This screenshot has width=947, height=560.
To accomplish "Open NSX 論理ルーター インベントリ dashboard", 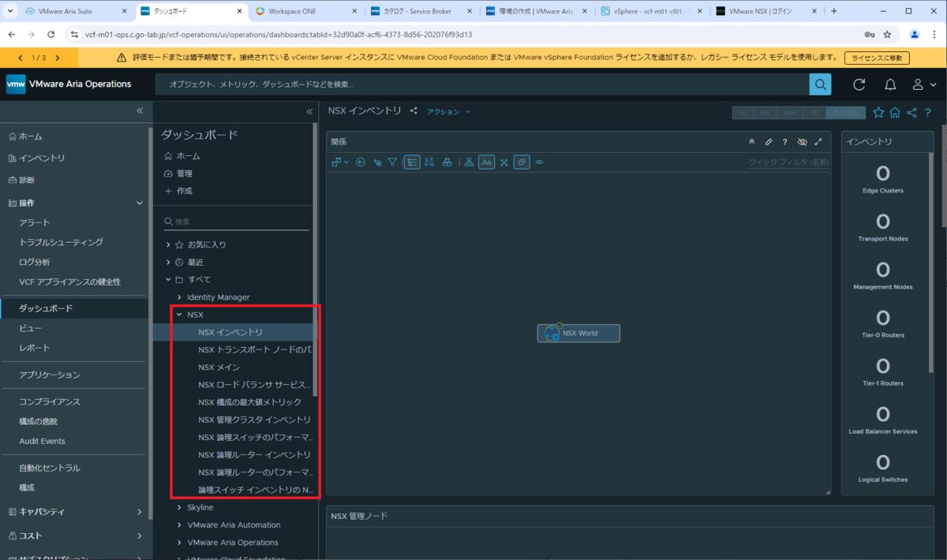I will [254, 454].
